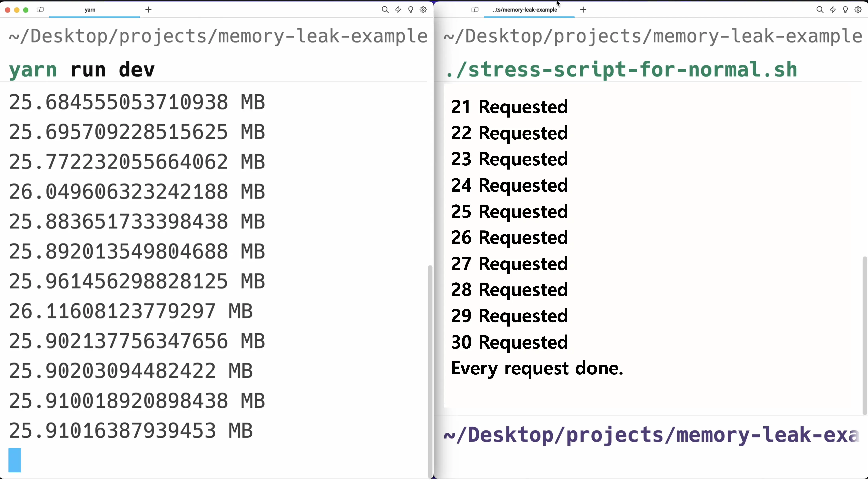Add a new tab beside the yarn tab
This screenshot has height=480, width=868.
(149, 10)
